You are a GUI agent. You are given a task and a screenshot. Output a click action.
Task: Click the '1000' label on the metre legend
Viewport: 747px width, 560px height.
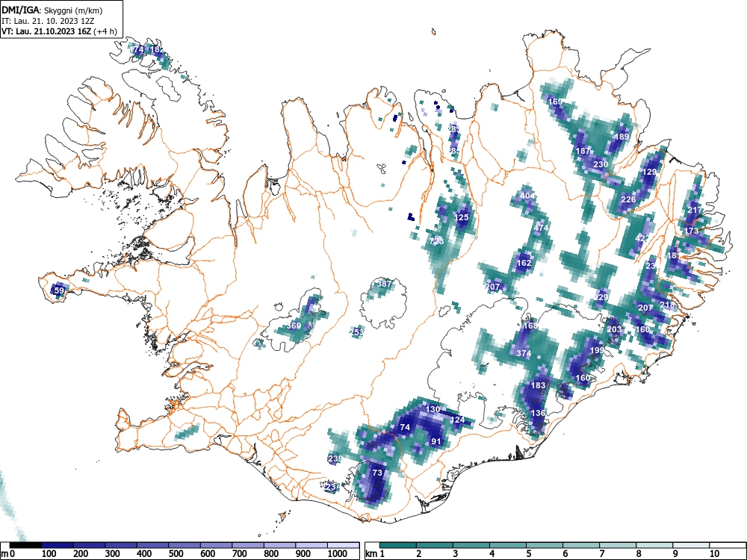[338, 554]
